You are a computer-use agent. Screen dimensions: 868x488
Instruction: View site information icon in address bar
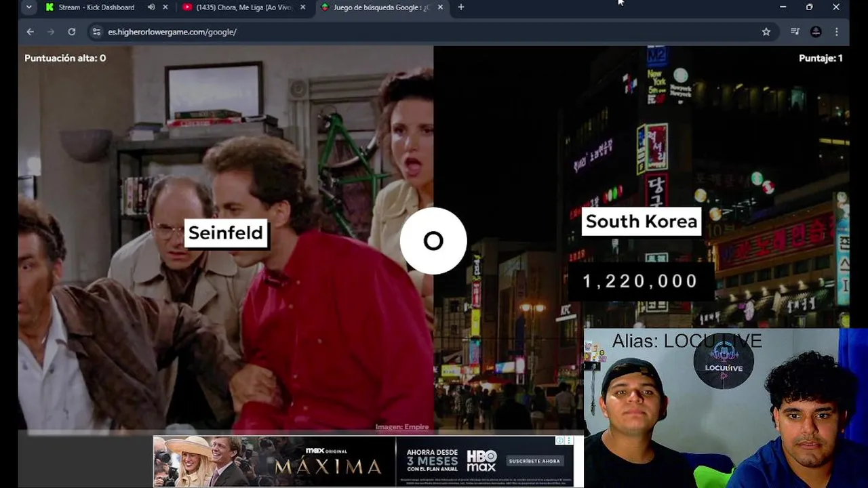pyautogui.click(x=96, y=32)
